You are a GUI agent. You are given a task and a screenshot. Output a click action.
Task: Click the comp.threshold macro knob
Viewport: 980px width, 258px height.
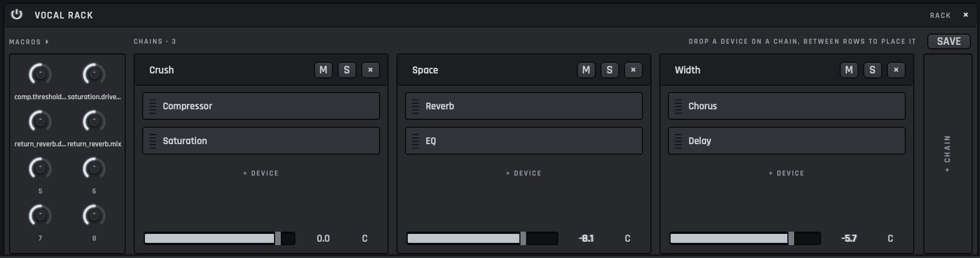pyautogui.click(x=40, y=74)
